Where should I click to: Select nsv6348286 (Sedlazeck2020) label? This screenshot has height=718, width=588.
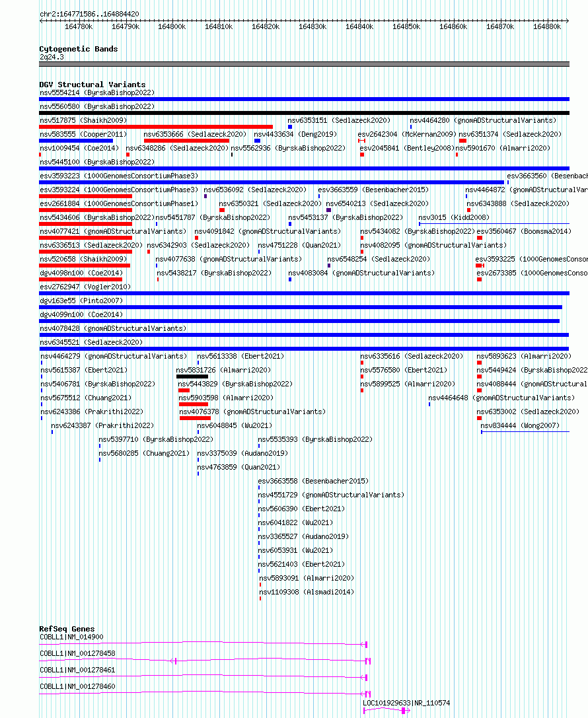coord(177,148)
